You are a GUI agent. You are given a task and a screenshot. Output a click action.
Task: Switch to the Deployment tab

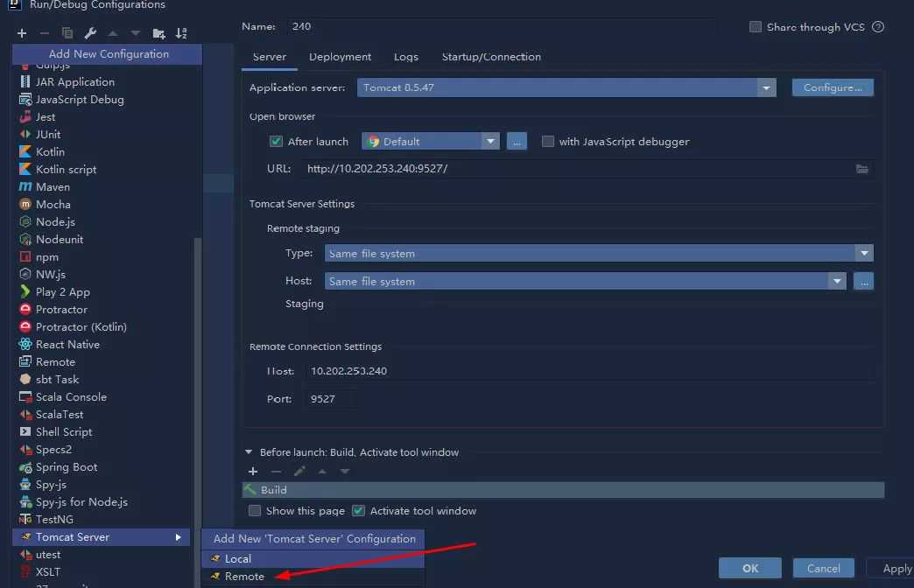tap(340, 57)
